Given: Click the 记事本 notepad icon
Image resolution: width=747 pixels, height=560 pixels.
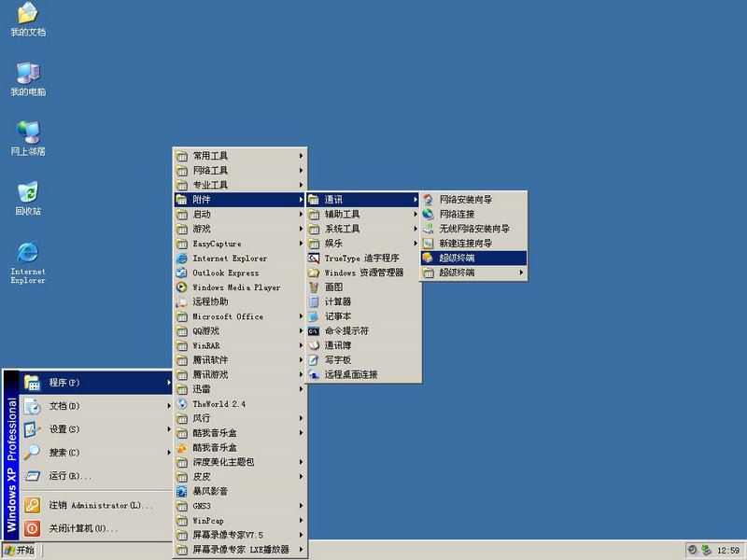Looking at the screenshot, I should pos(314,316).
